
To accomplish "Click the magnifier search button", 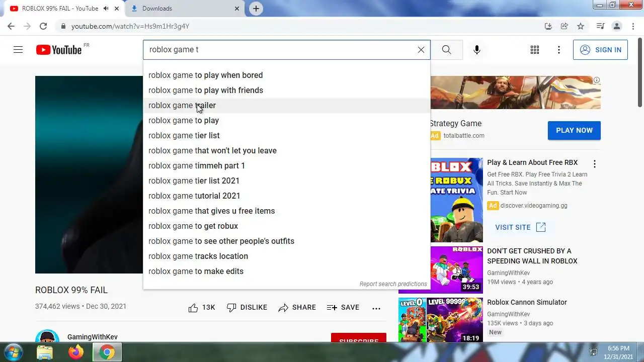I will (x=447, y=50).
